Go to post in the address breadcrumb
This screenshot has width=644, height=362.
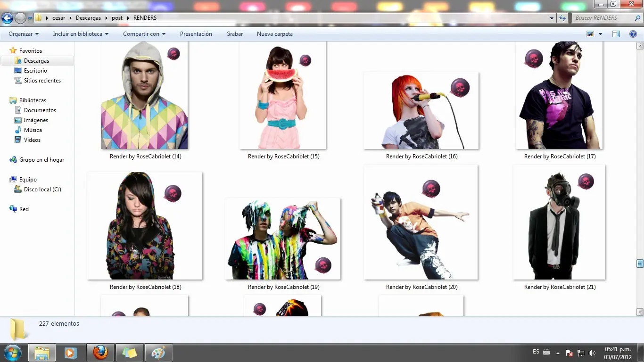click(x=117, y=18)
